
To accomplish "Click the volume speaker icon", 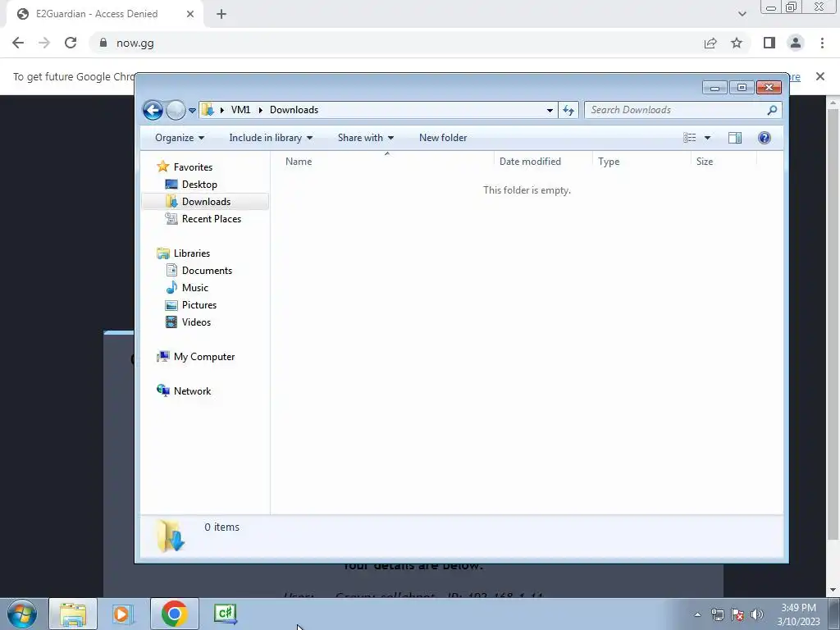I will (757, 614).
